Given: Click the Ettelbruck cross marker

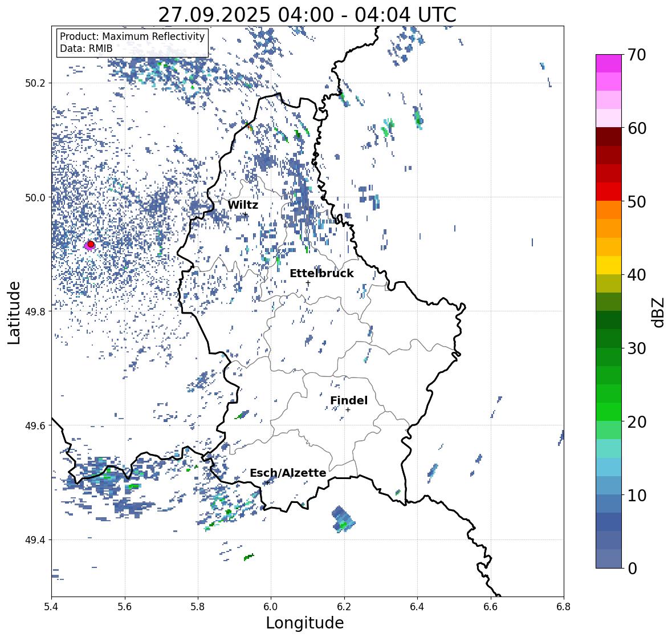Looking at the screenshot, I should tap(308, 283).
